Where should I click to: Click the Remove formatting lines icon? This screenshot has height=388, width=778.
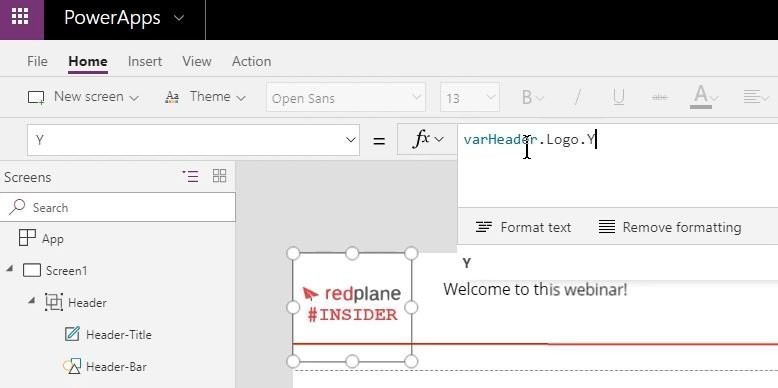(607, 227)
